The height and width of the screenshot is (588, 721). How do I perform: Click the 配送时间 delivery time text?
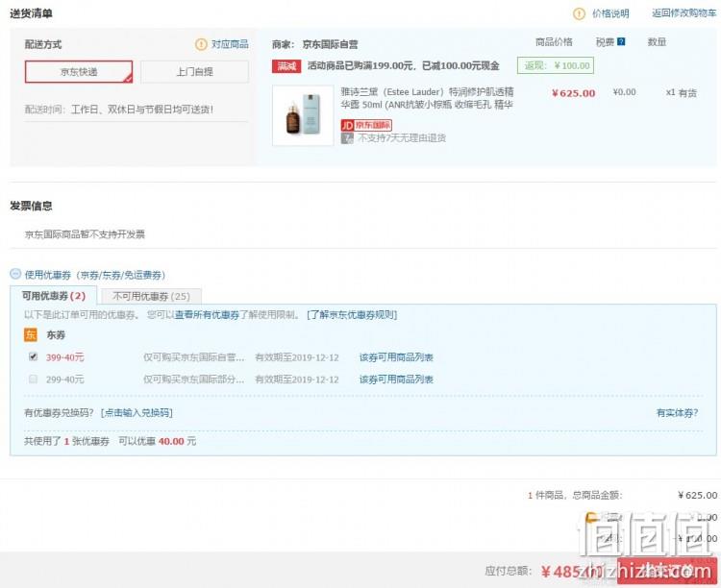[x=118, y=110]
